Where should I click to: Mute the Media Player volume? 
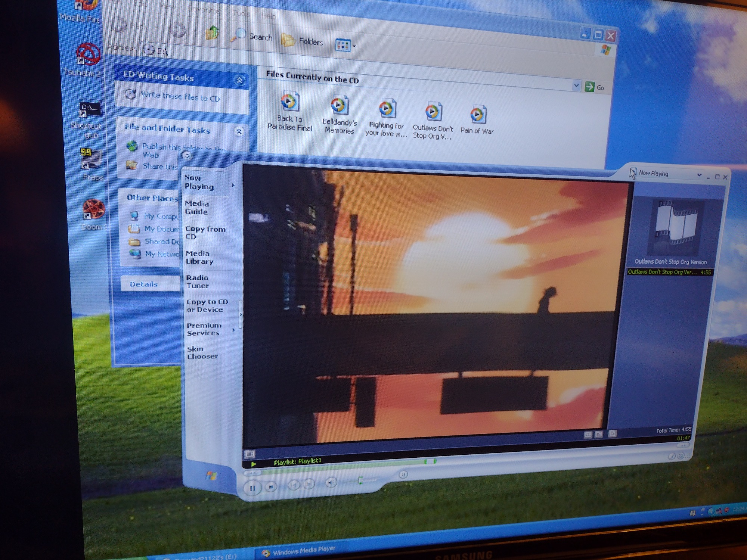[x=331, y=483]
